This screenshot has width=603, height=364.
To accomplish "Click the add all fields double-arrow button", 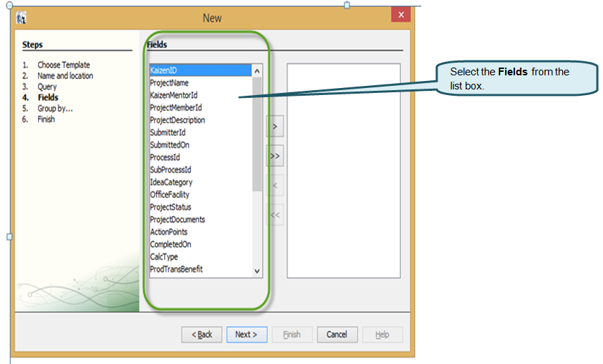I will (275, 156).
